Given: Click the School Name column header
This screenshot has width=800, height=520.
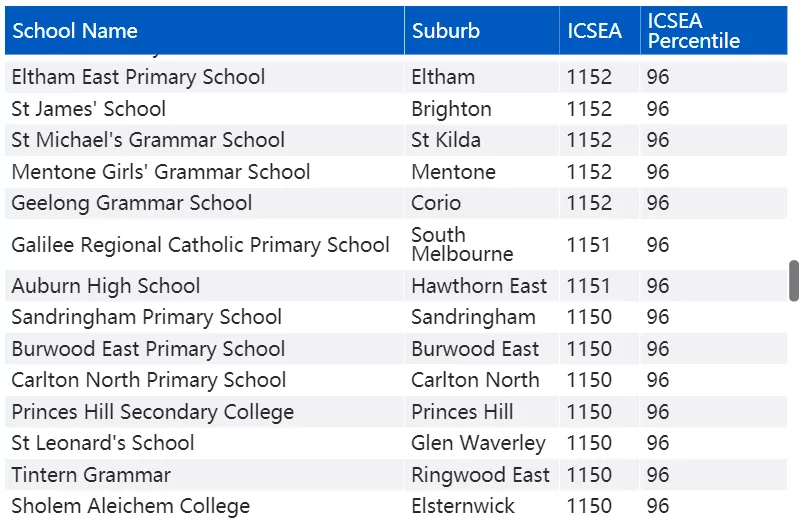Looking at the screenshot, I should pos(204,31).
